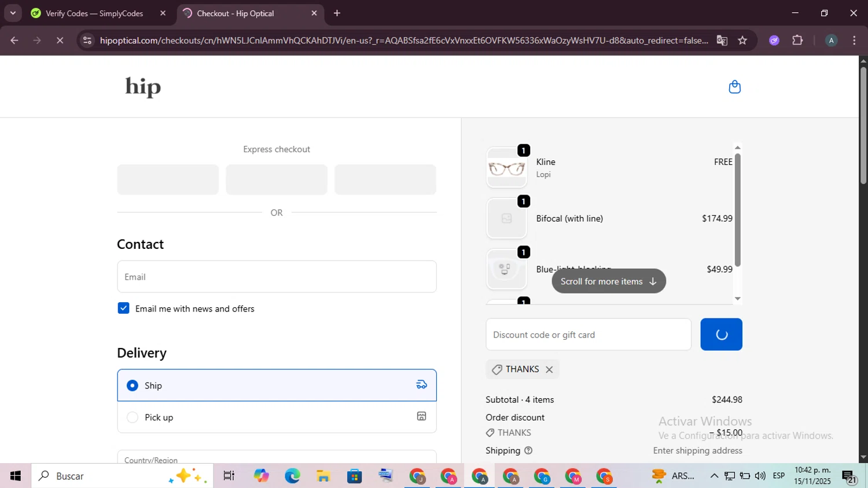Click the hip logo
This screenshot has width=868, height=488.
pos(143,87)
